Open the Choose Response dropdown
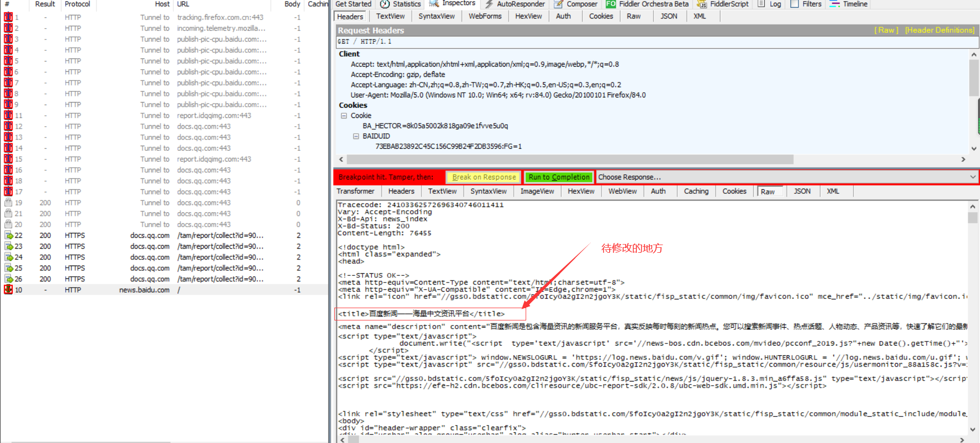Viewport: 980px width, 443px height. coord(787,177)
